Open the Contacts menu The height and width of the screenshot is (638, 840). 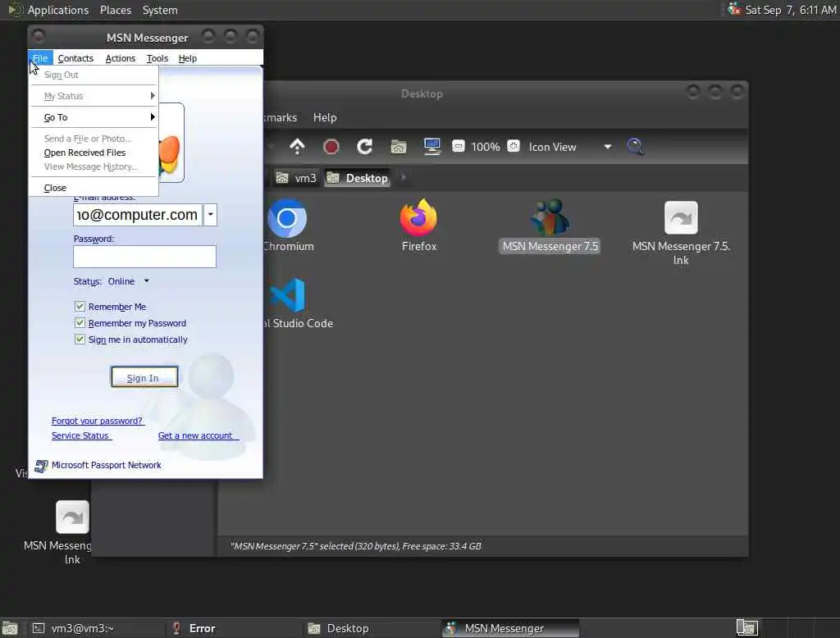pos(75,58)
